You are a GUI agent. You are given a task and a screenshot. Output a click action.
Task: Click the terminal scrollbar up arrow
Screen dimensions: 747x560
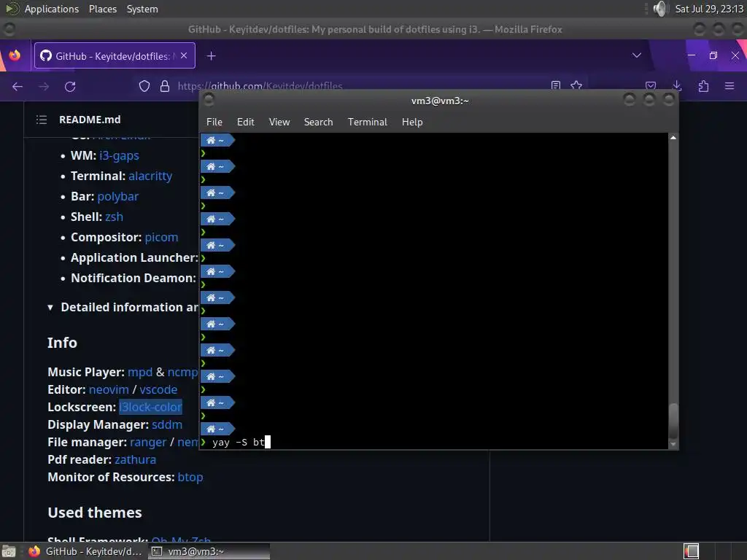tap(673, 138)
